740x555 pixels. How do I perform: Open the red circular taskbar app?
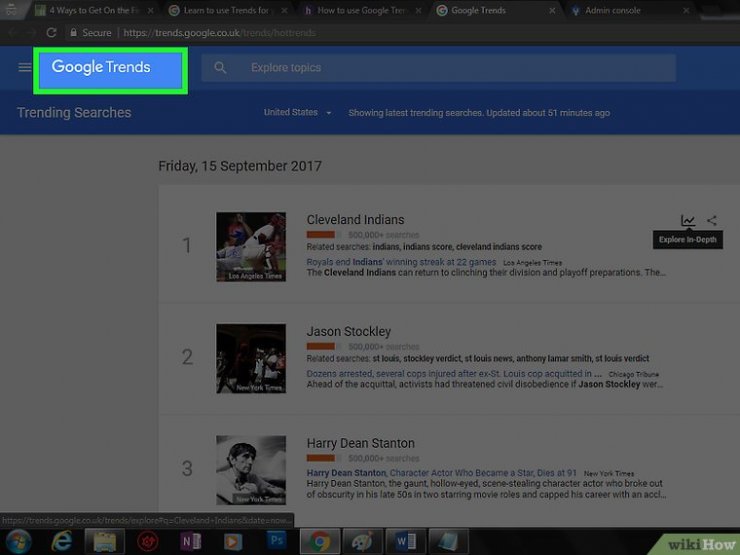pyautogui.click(x=147, y=541)
